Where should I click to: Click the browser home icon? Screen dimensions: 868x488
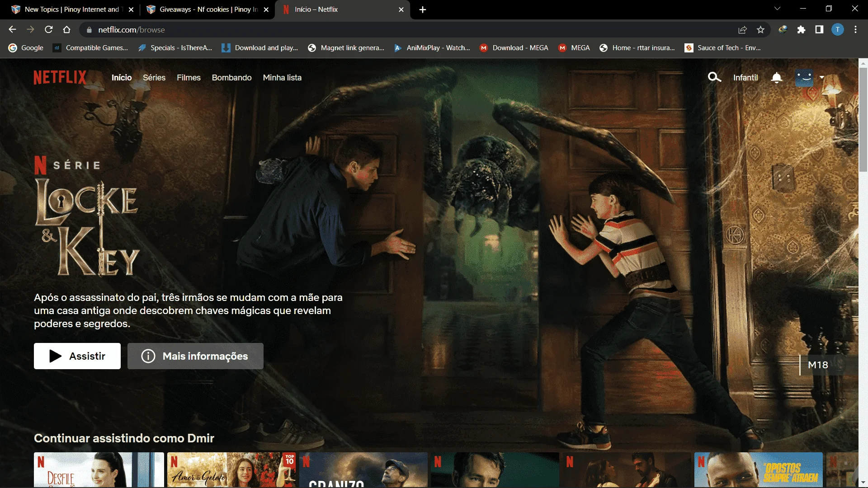[67, 30]
